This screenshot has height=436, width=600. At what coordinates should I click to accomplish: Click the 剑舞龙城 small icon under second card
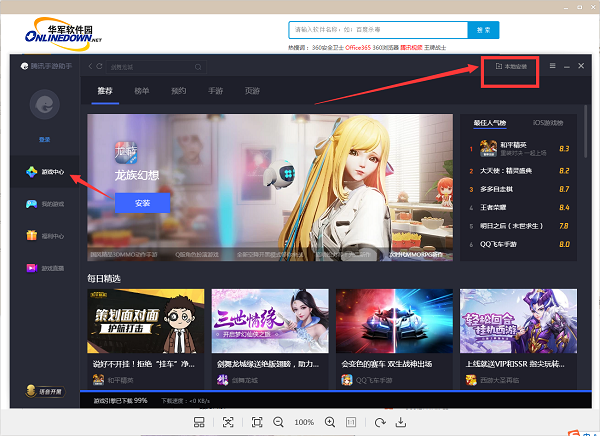point(223,380)
